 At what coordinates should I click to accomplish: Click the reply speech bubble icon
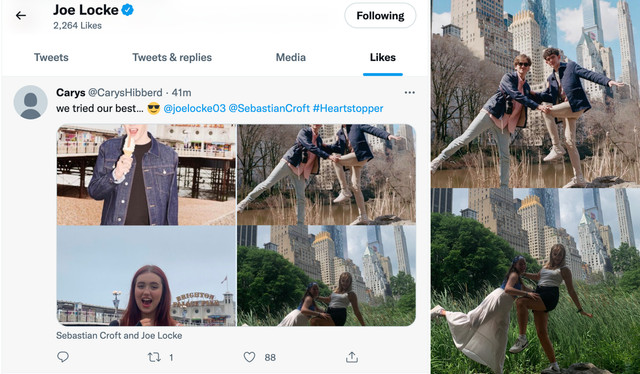coord(63,357)
